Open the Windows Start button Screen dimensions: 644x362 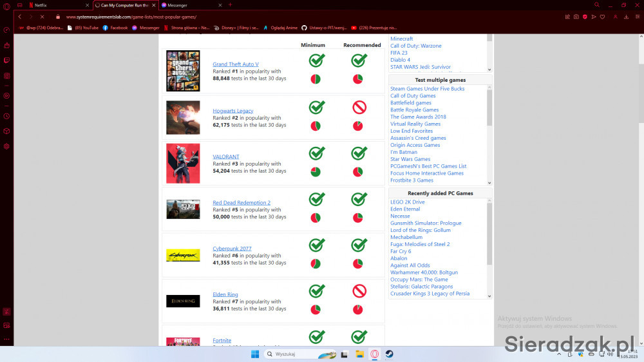coord(255,354)
